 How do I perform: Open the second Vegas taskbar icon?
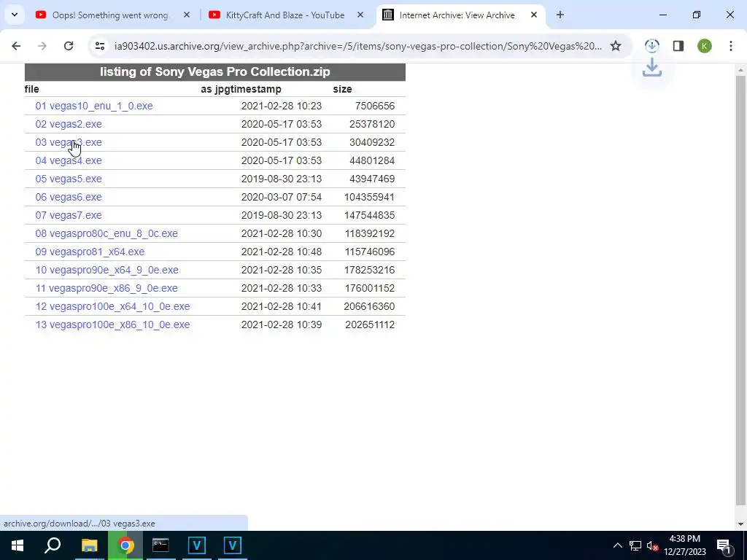[x=233, y=545]
